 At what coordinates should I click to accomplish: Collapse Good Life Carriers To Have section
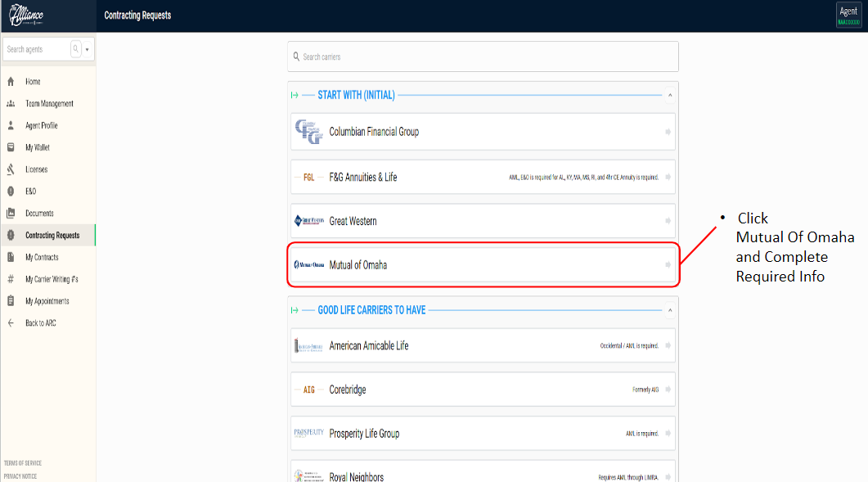(x=670, y=311)
